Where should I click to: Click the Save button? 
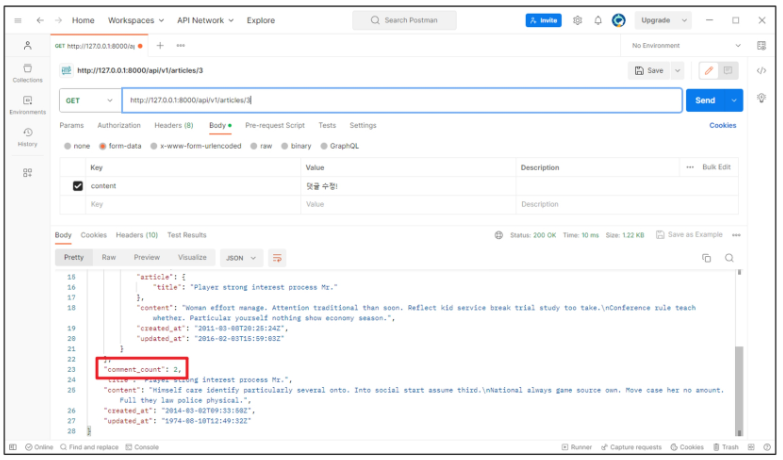coord(649,70)
